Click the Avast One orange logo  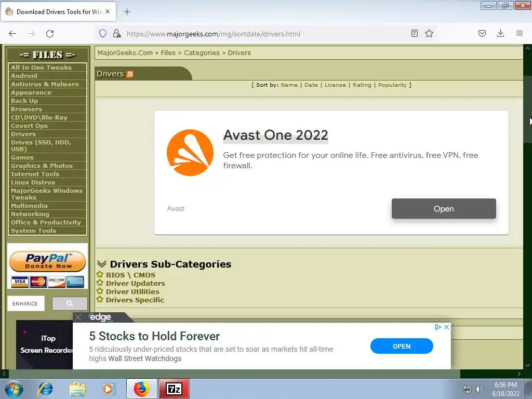(x=190, y=153)
